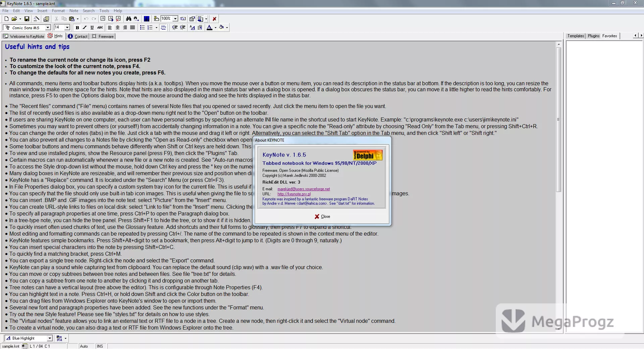
Task: Click the Delete note icon with red X
Action: pyautogui.click(x=118, y=19)
